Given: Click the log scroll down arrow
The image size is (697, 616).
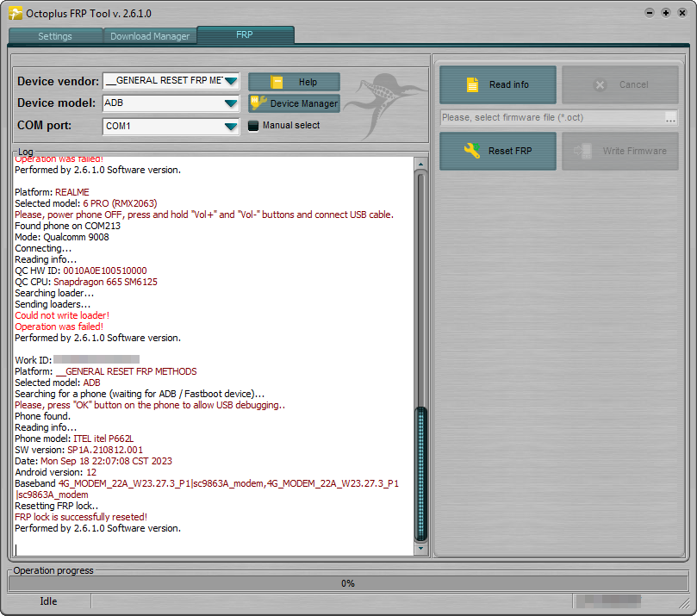Looking at the screenshot, I should (420, 549).
